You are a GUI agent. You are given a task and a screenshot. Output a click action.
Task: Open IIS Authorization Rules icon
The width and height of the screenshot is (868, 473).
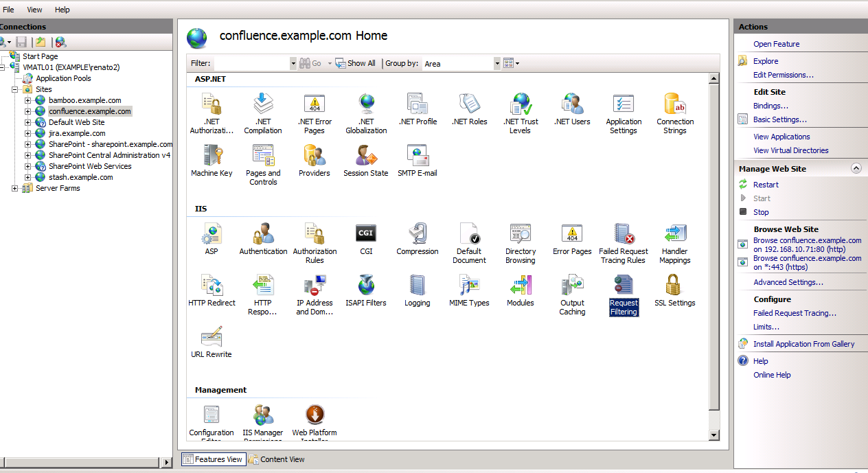(x=315, y=243)
